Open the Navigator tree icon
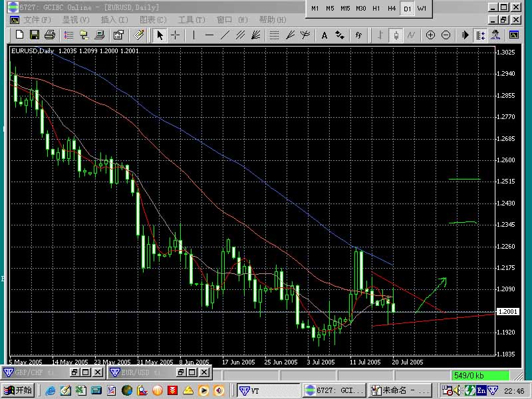The width and height of the screenshot is (532, 399). (84, 35)
